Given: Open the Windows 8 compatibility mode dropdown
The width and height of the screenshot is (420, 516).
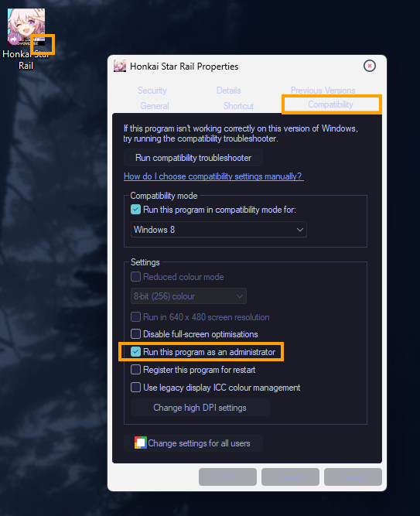Looking at the screenshot, I should (219, 229).
